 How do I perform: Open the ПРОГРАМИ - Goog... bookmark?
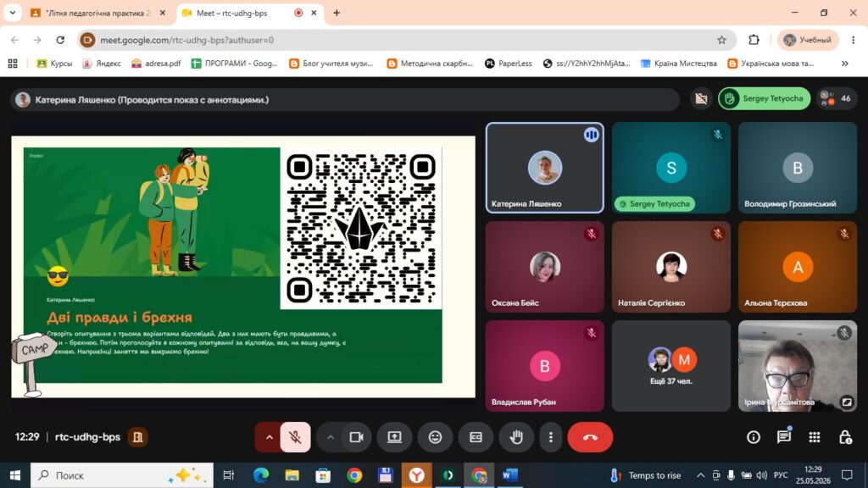(x=234, y=64)
